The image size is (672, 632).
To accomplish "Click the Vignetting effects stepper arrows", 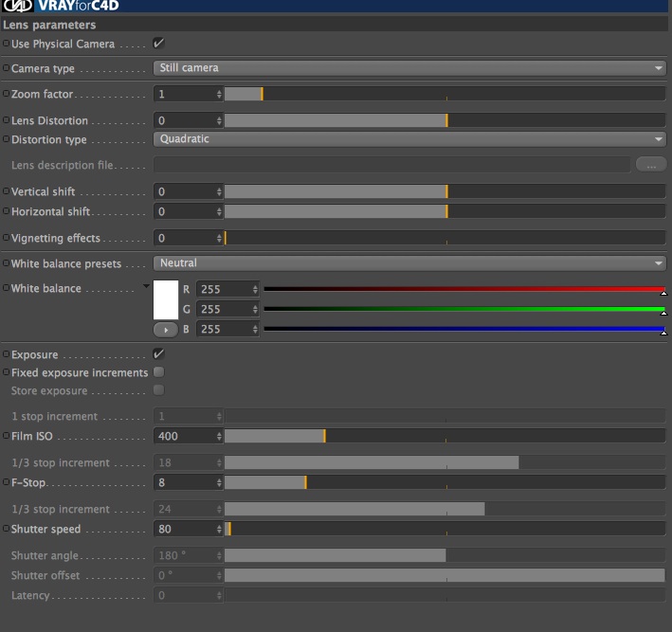I will [x=220, y=238].
